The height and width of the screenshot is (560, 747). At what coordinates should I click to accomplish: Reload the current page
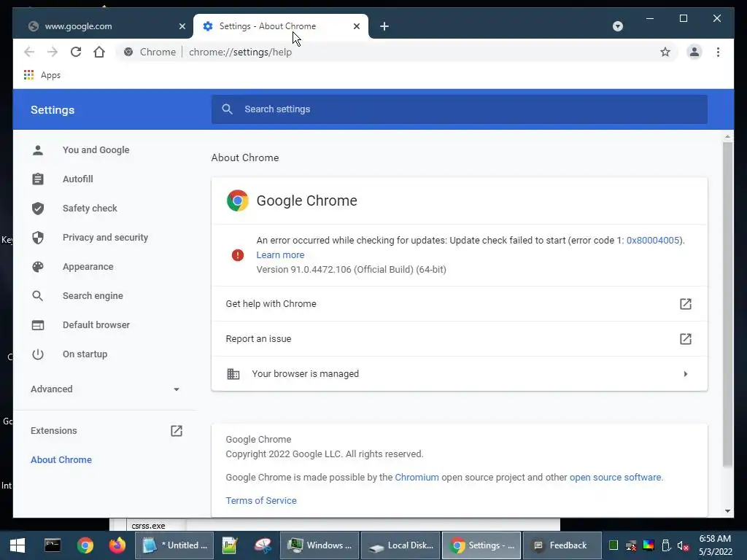tap(76, 52)
